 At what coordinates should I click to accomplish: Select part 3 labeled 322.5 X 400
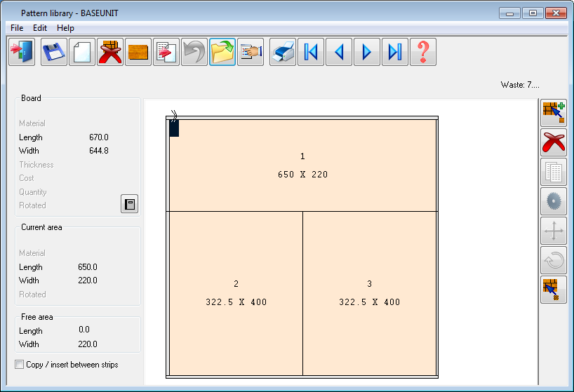(x=370, y=293)
